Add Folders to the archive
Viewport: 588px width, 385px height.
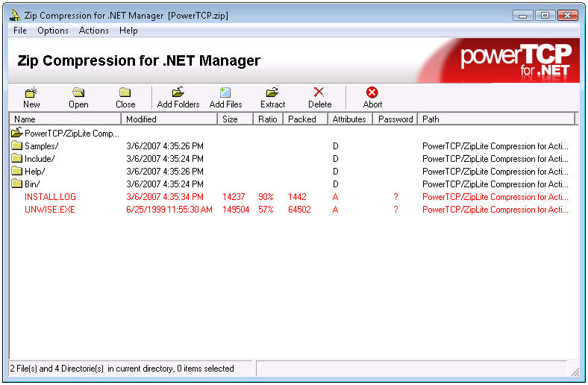click(178, 98)
